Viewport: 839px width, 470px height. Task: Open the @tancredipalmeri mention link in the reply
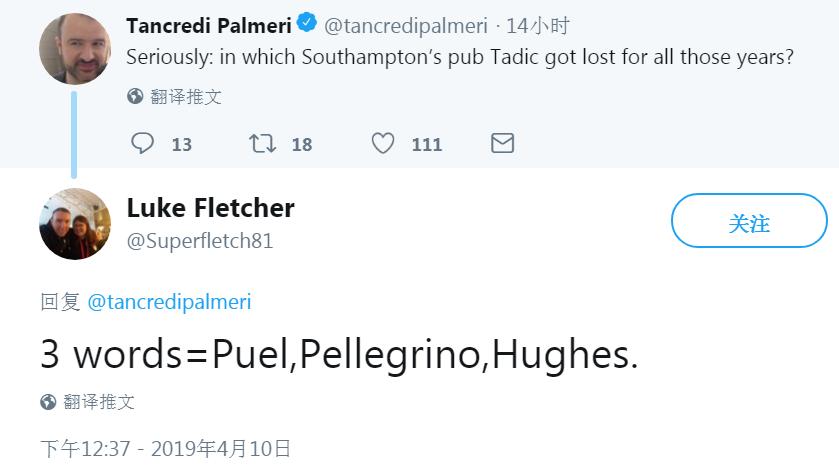pyautogui.click(x=170, y=302)
